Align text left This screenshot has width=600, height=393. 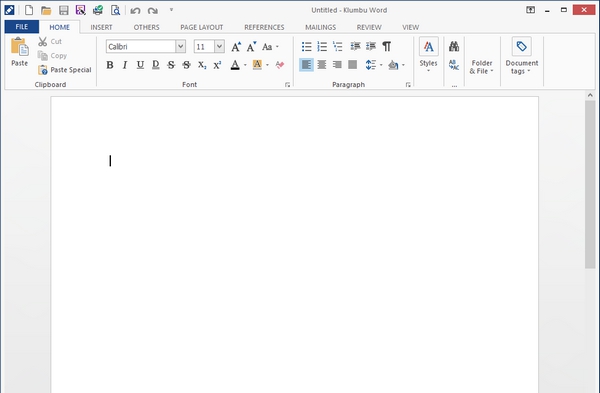pos(307,65)
